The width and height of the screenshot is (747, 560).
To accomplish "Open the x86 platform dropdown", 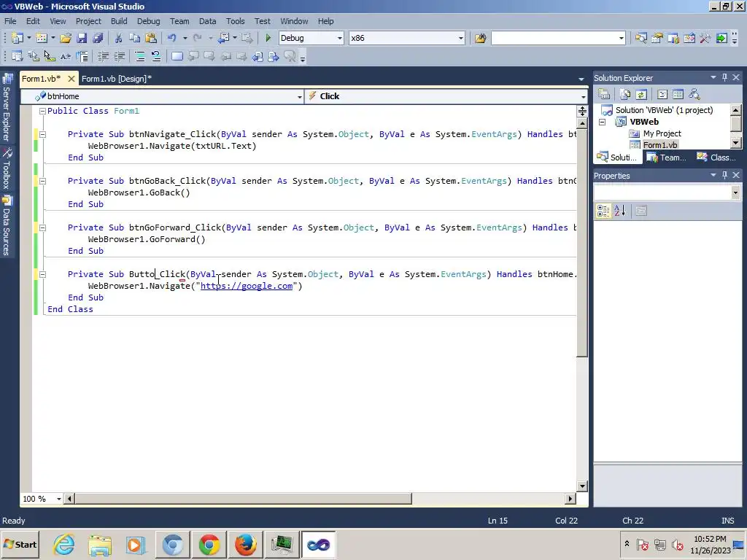I will 461,38.
